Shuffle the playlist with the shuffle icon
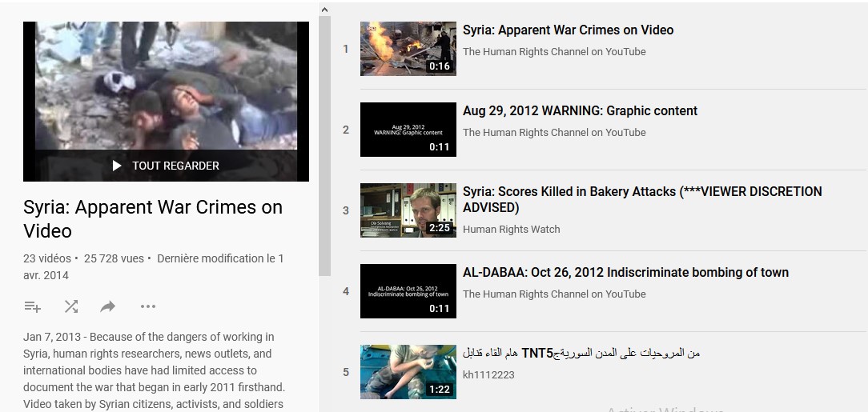Viewport: 868px width, 412px height. click(x=71, y=306)
